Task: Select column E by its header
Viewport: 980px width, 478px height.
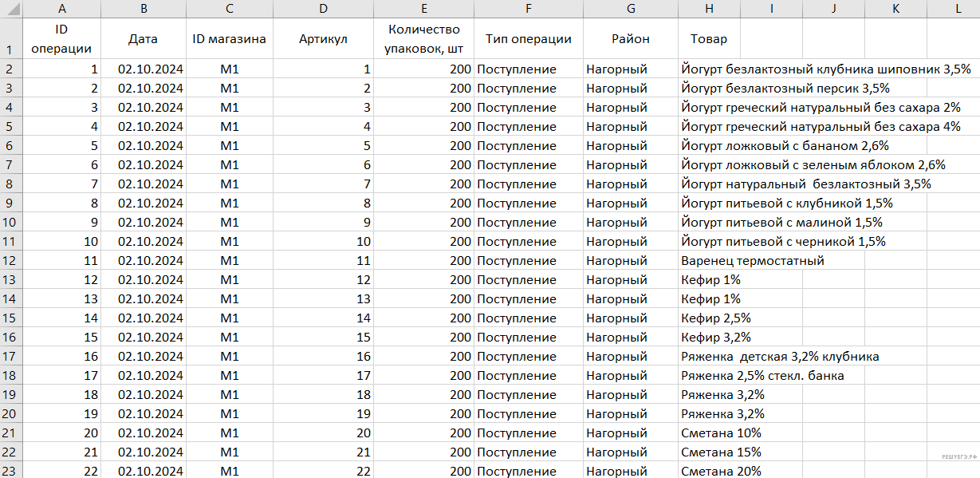Action: [x=423, y=8]
